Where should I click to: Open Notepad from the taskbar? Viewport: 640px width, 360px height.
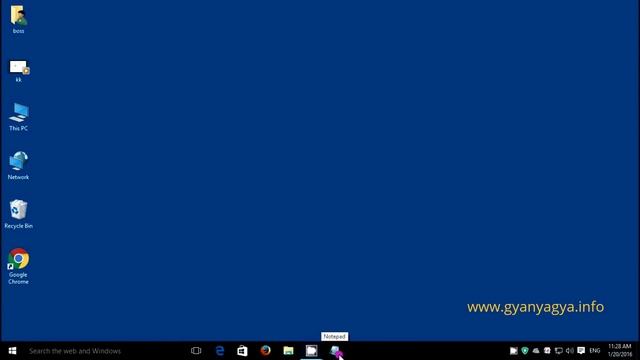(x=335, y=351)
